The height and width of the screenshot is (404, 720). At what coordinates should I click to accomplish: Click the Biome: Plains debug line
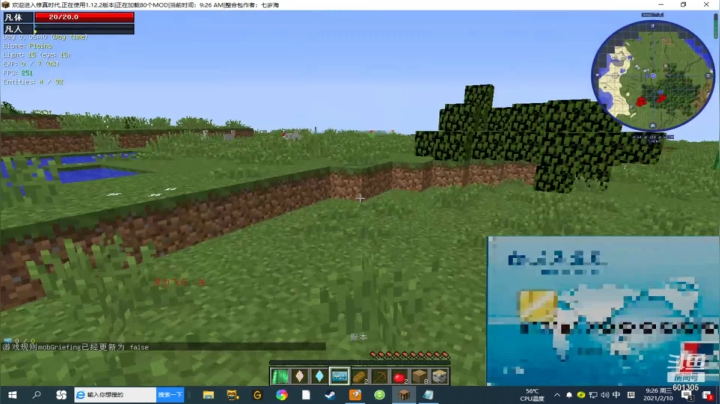pyautogui.click(x=28, y=46)
